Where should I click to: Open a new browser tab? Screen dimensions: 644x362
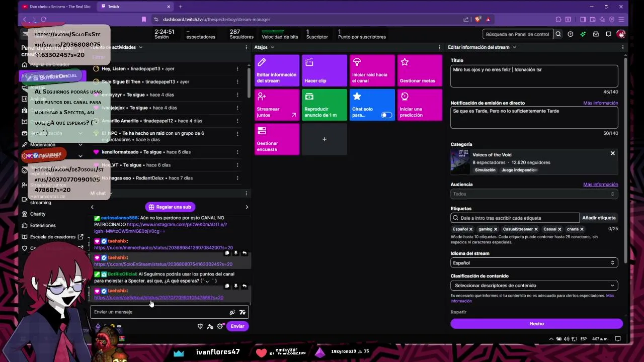180,7
